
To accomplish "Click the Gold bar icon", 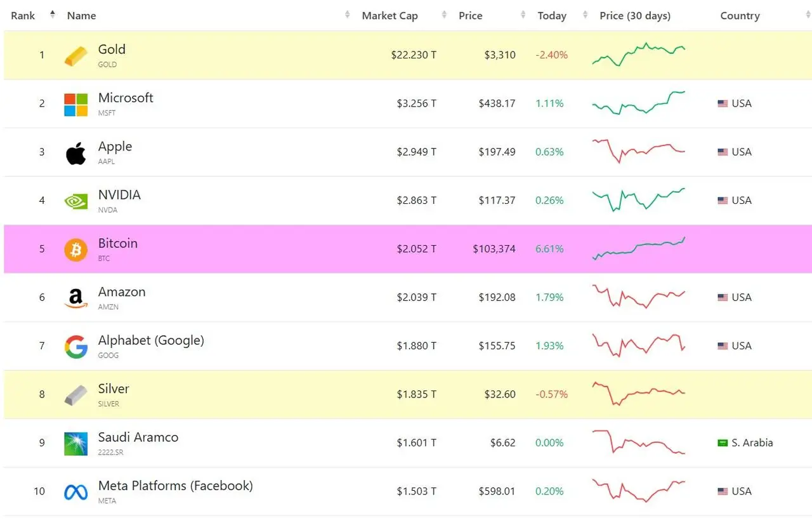I will pos(76,56).
